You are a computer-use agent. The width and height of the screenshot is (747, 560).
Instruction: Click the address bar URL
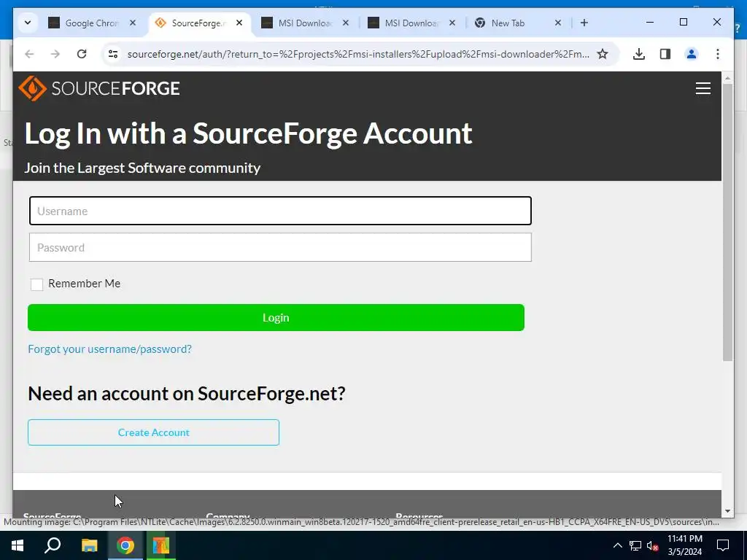point(358,54)
